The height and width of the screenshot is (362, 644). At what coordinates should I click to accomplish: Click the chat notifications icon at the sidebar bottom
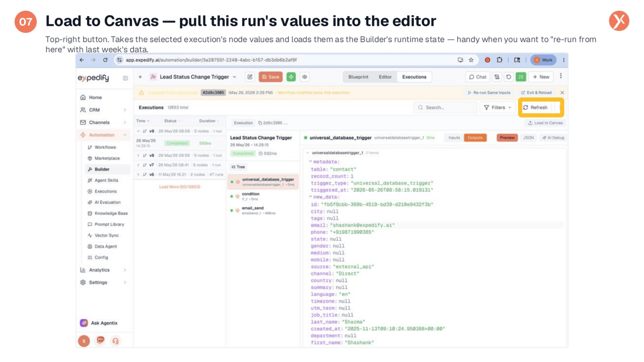coord(100,341)
